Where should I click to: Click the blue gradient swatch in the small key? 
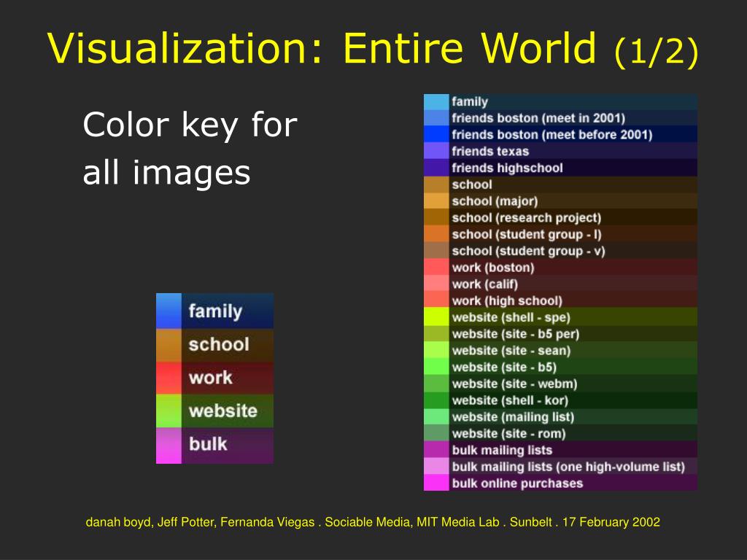point(169,311)
